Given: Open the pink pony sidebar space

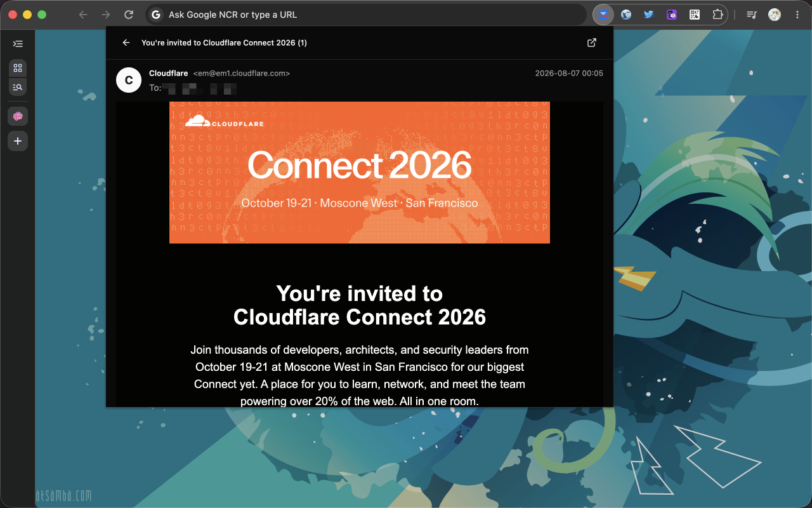Looking at the screenshot, I should coord(18,116).
